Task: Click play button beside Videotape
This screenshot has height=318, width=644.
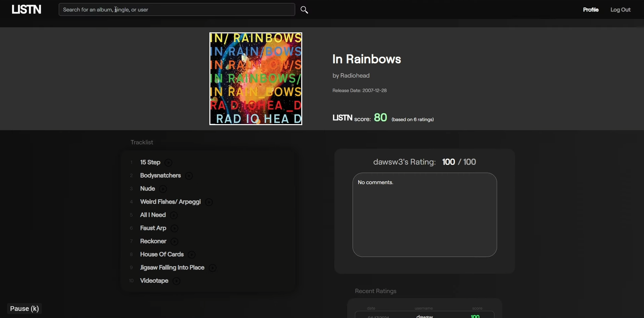Action: pos(177,281)
